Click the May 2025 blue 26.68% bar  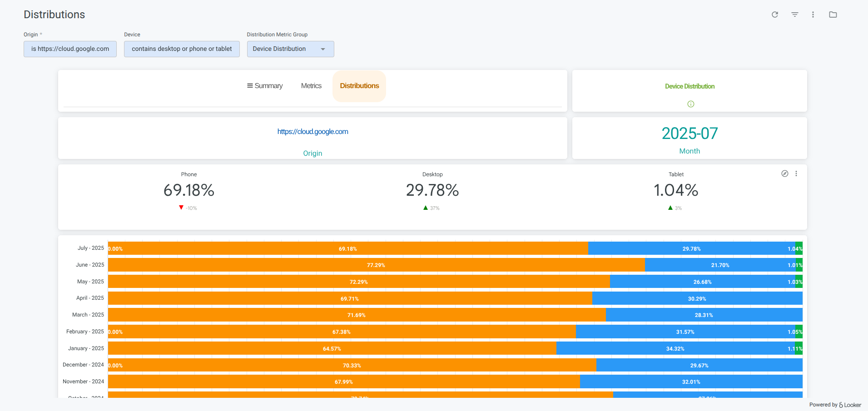[703, 282]
